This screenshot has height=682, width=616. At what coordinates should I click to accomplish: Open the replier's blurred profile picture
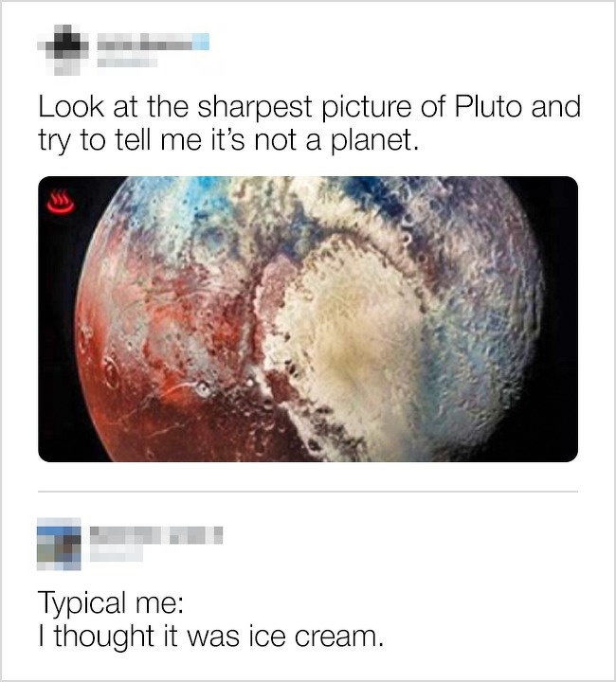pyautogui.click(x=59, y=544)
